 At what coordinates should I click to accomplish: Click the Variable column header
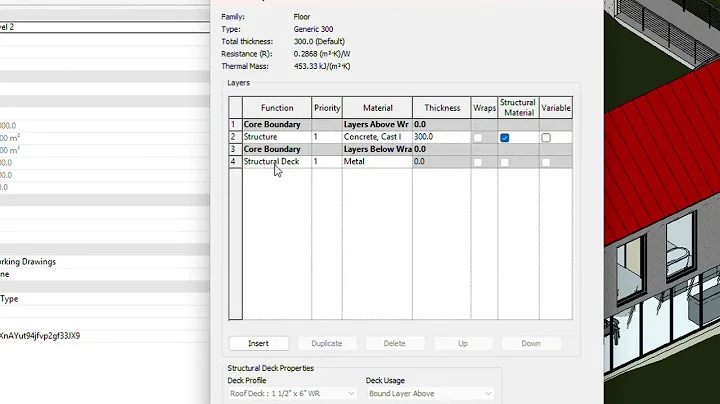(x=556, y=107)
